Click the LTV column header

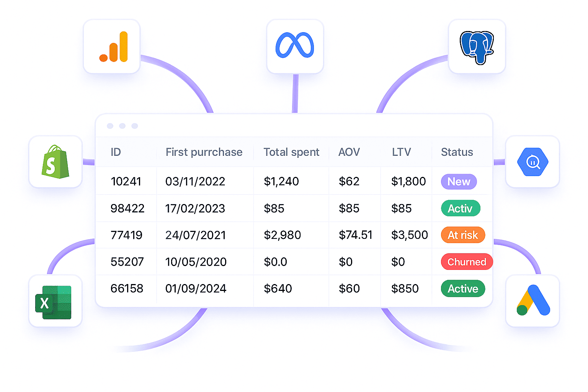(401, 152)
